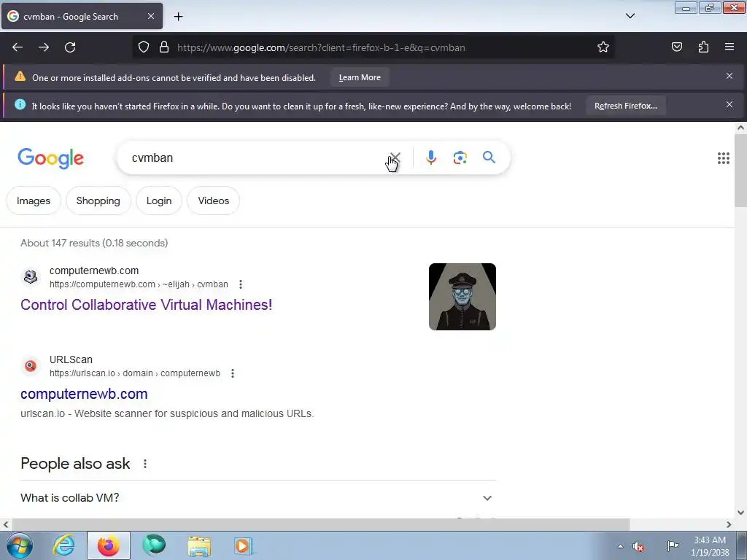
Task: Launch Internet Explorer from taskbar
Action: coord(64,545)
